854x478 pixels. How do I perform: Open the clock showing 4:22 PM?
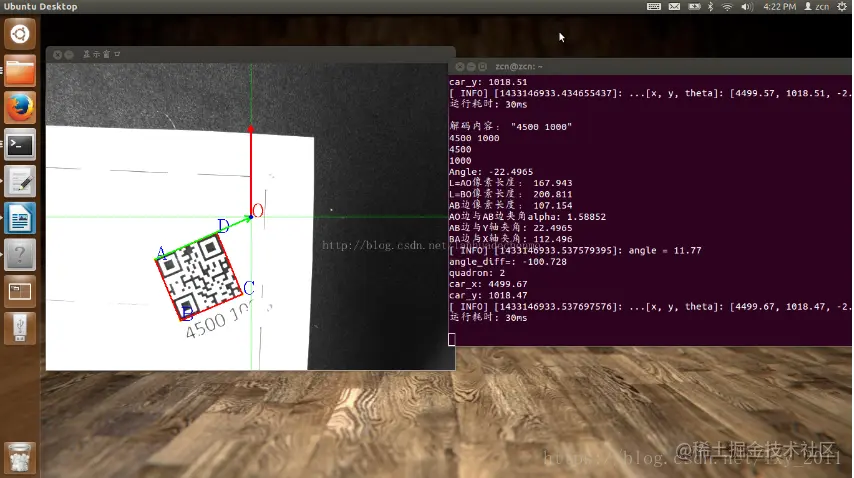point(779,7)
